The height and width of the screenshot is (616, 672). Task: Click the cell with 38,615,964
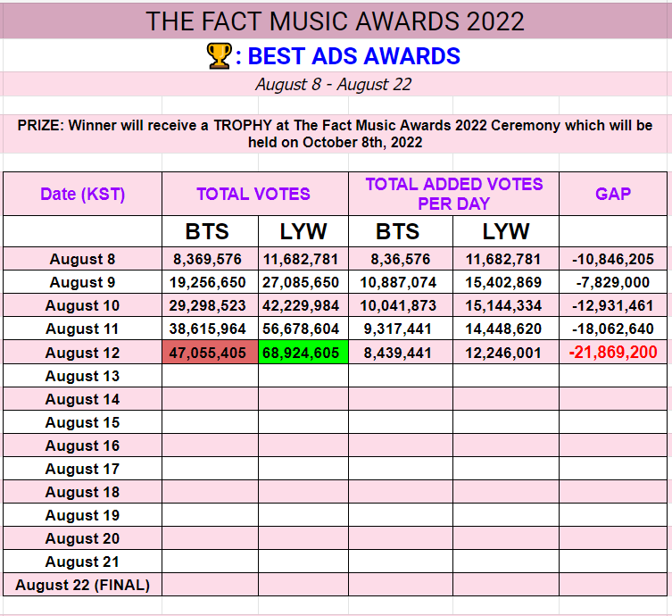[x=210, y=329]
